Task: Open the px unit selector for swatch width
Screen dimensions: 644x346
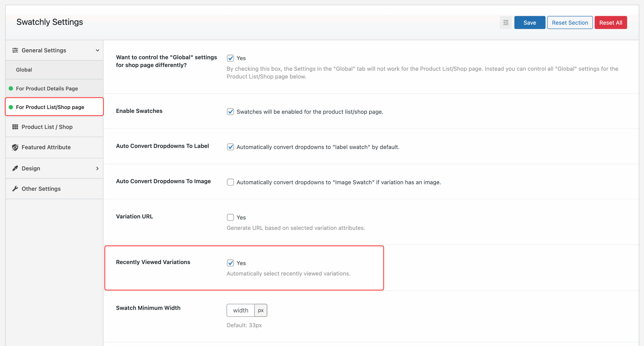Action: click(261, 310)
